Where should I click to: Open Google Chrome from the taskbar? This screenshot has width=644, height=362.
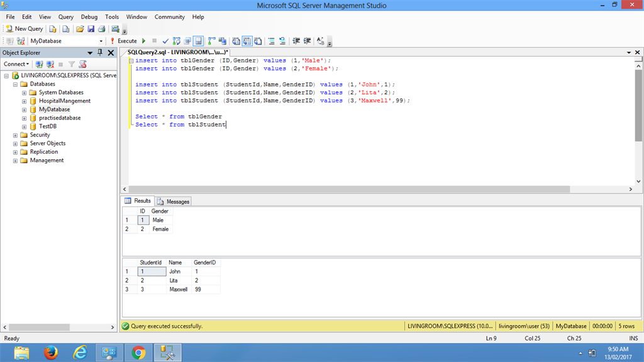(x=138, y=353)
